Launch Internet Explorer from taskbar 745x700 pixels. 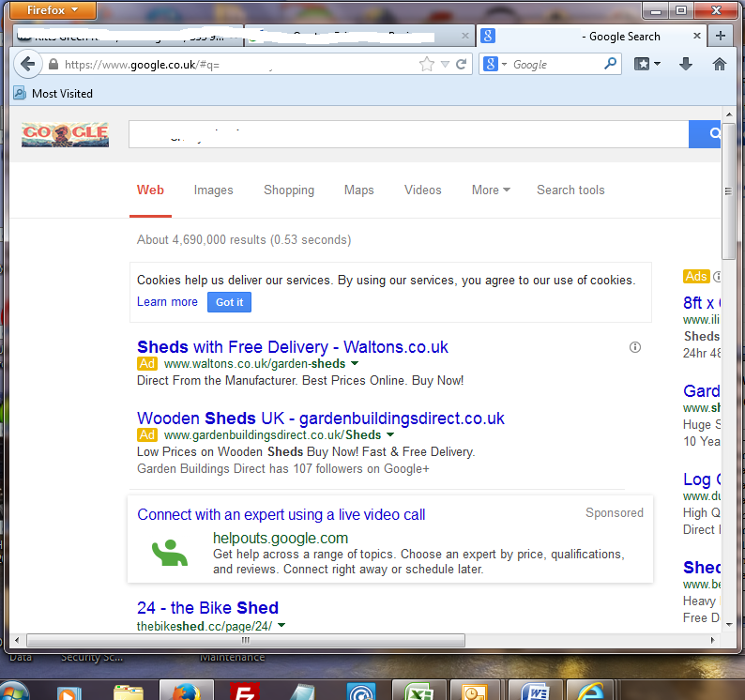[590, 692]
